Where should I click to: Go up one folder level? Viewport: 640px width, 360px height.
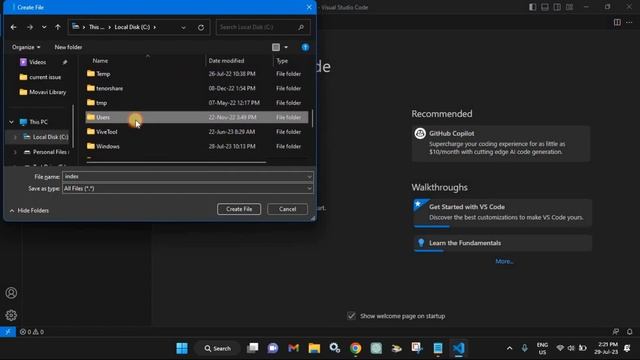(58, 27)
